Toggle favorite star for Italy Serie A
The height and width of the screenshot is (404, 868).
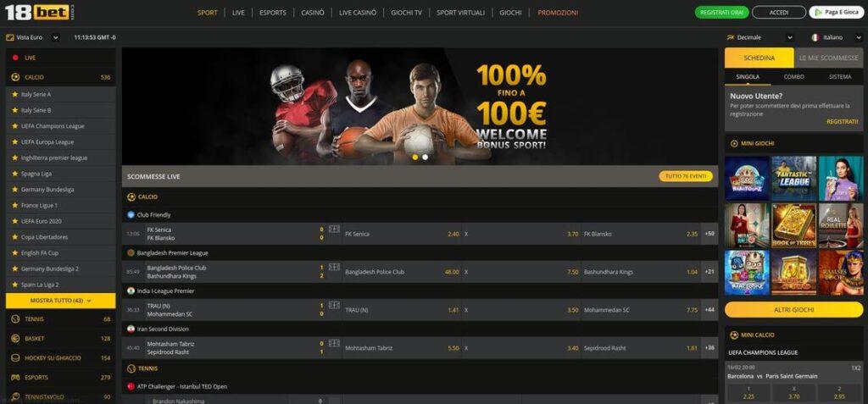(15, 95)
